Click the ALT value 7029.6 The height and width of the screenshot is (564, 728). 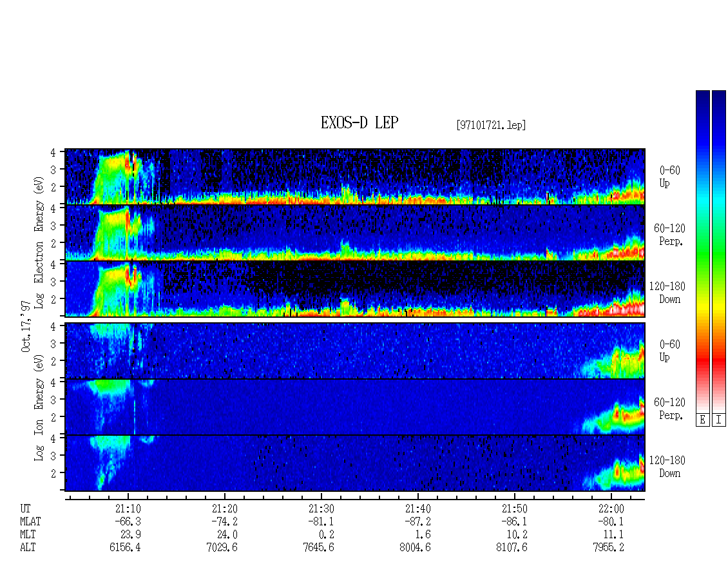click(222, 547)
